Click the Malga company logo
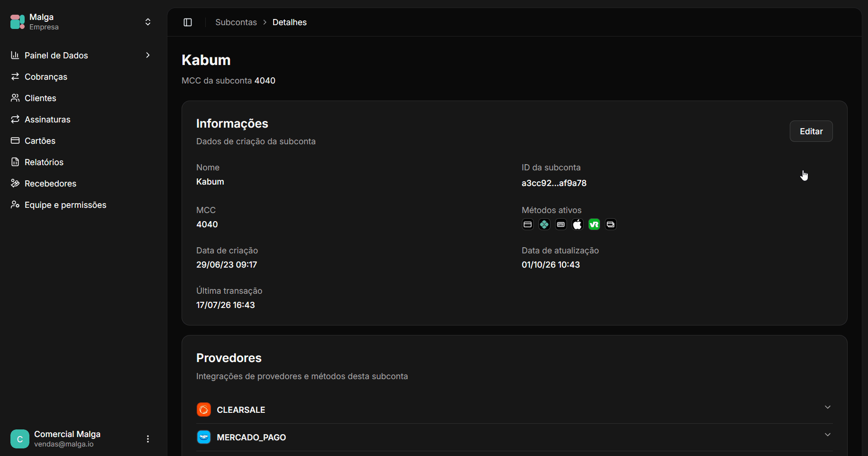 pos(18,22)
